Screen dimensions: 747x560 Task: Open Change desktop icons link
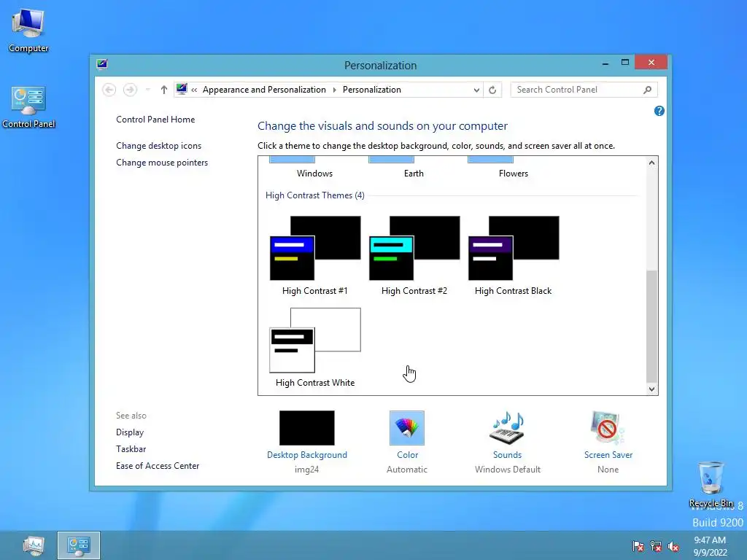click(x=158, y=146)
